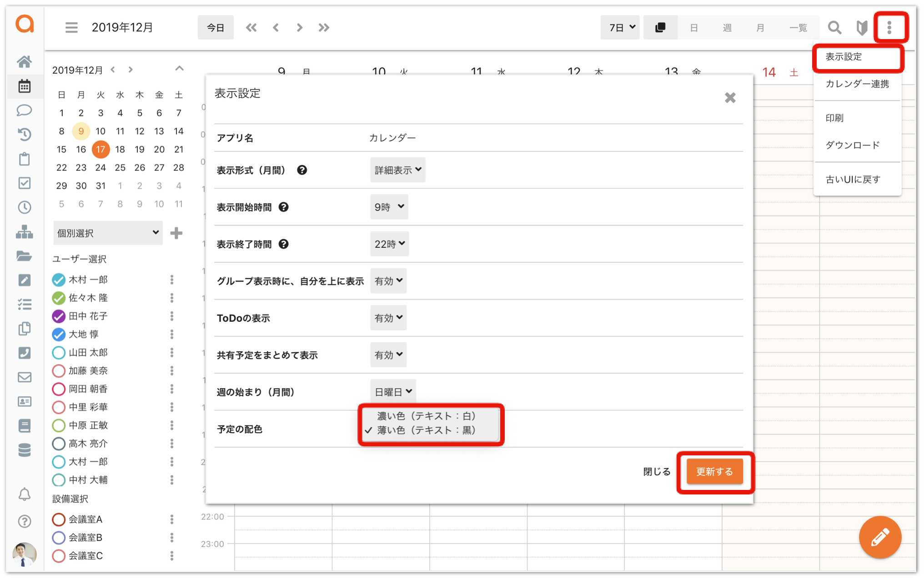Viewport: 924px width, 579px height.
Task: Show help for 表示開始時間
Action: (x=284, y=207)
